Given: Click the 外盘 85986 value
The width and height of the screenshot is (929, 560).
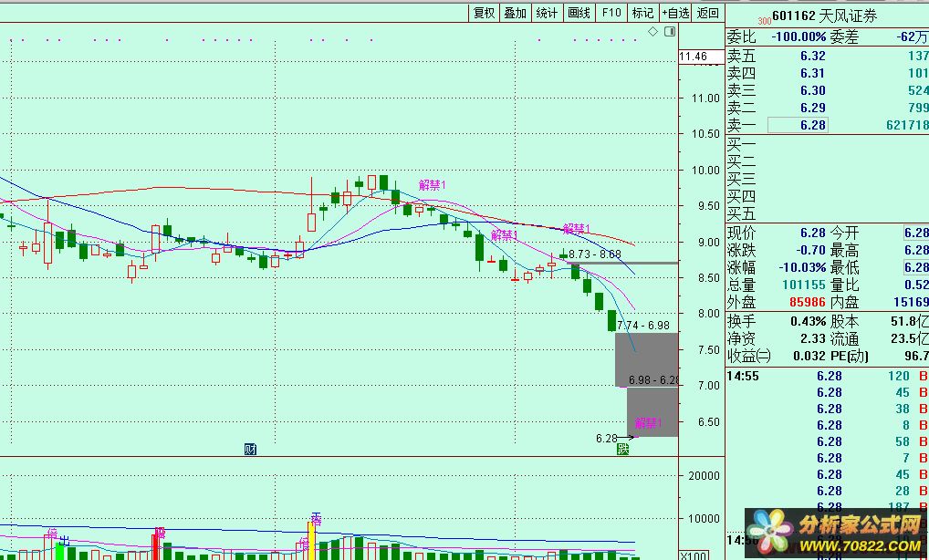Looking at the screenshot, I should (807, 302).
